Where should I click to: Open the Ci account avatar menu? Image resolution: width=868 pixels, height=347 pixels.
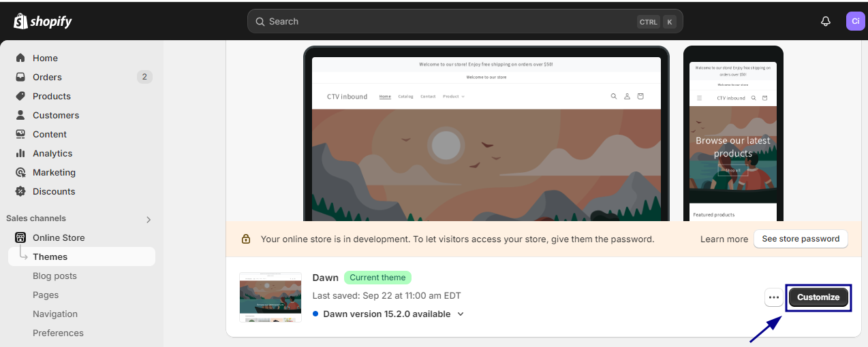[x=856, y=21]
